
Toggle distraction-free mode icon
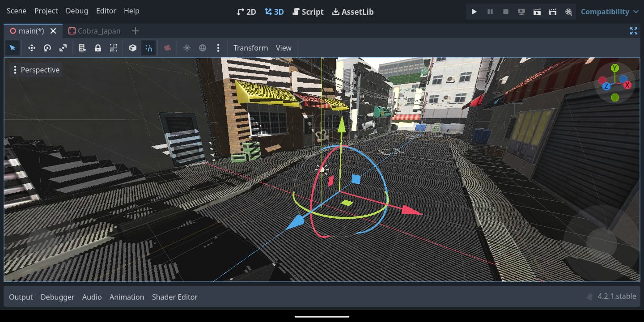pyautogui.click(x=633, y=31)
